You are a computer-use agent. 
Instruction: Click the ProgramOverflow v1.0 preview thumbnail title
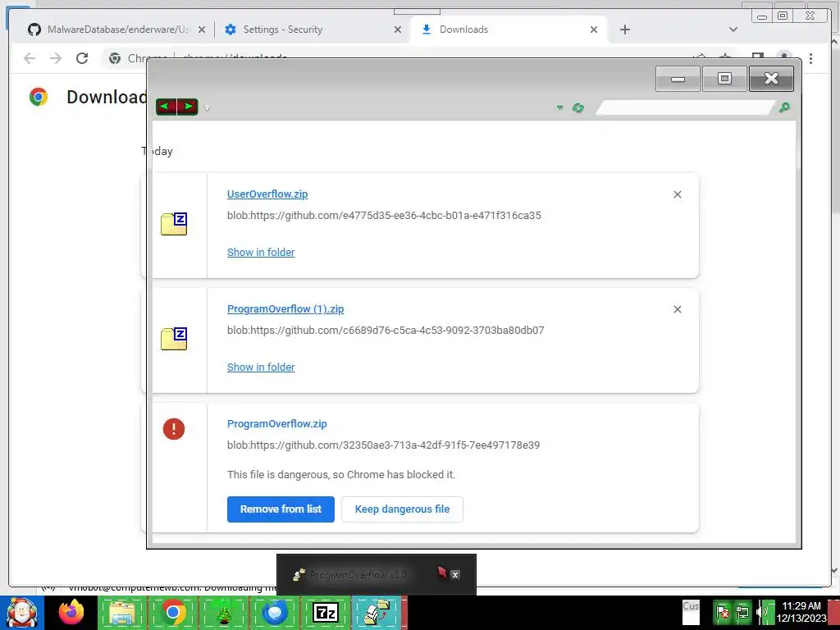coord(358,575)
